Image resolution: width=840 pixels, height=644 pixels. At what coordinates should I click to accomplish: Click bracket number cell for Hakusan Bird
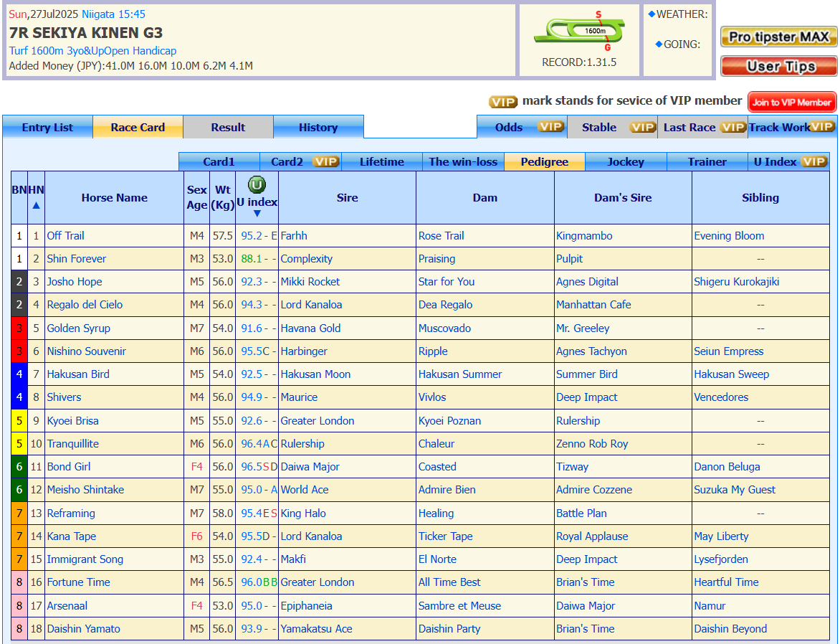[x=19, y=374]
